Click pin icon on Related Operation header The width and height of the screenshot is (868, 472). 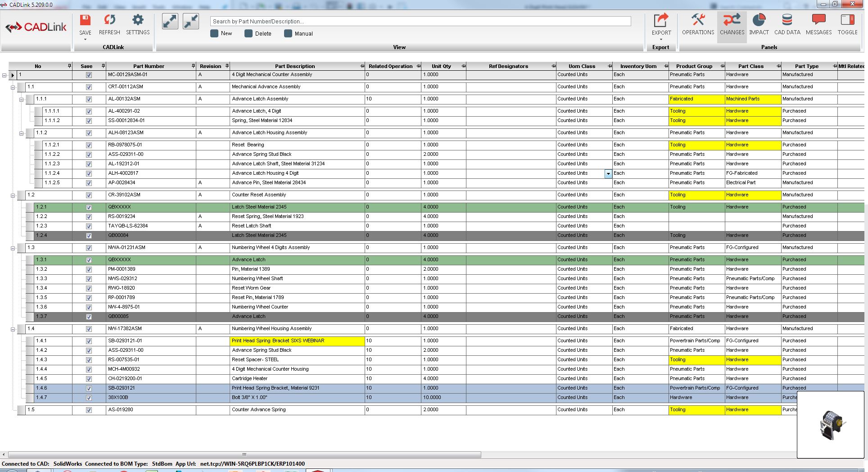(418, 66)
